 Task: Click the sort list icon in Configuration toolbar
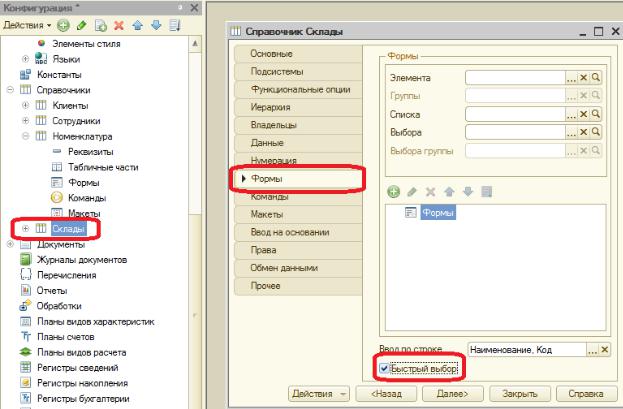[175, 25]
